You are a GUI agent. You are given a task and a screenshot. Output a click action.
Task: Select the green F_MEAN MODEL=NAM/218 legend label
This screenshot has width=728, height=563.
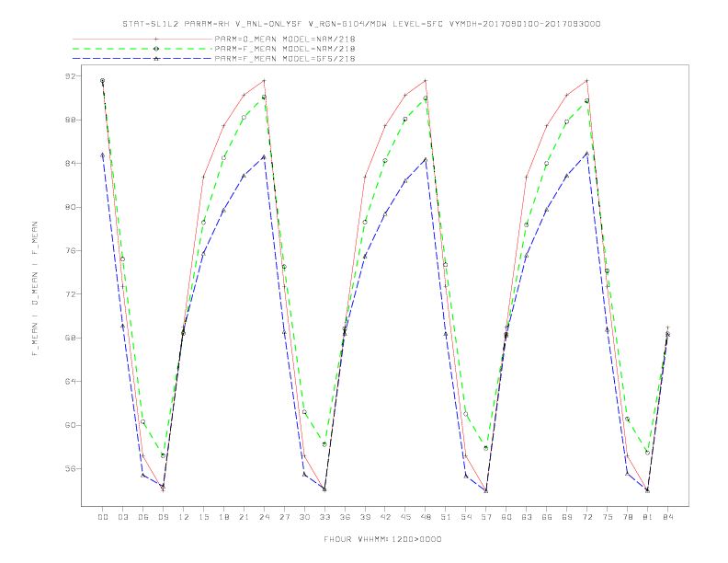coord(285,49)
